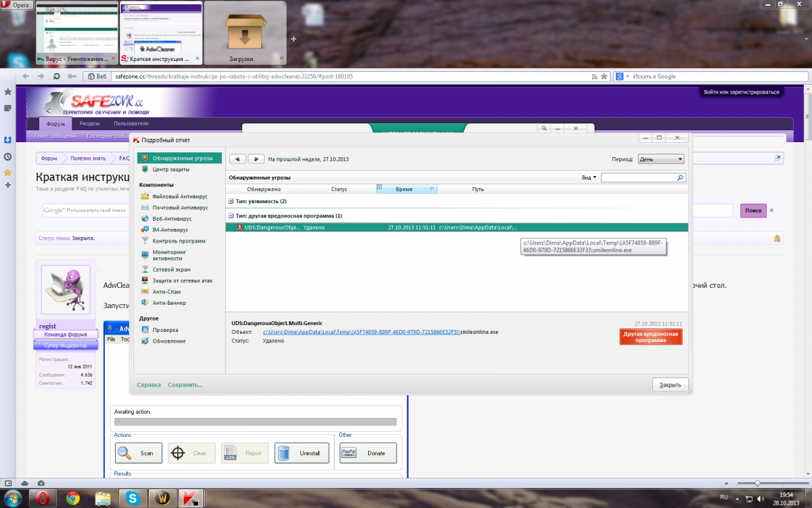Open the Вид view dropdown
The image size is (812, 508).
(589, 177)
